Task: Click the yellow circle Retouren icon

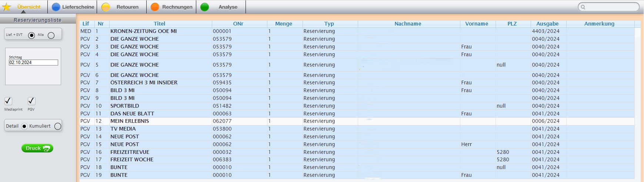Action: tap(106, 7)
